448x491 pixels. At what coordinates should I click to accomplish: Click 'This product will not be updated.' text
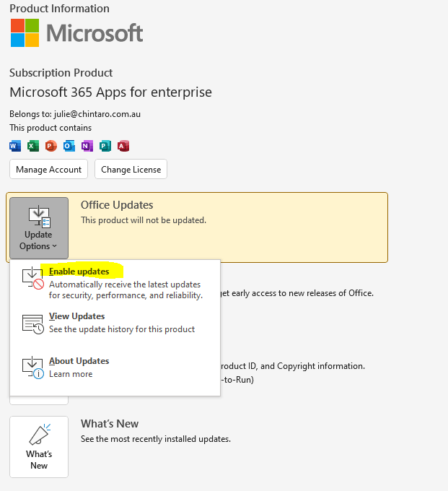[x=144, y=220]
